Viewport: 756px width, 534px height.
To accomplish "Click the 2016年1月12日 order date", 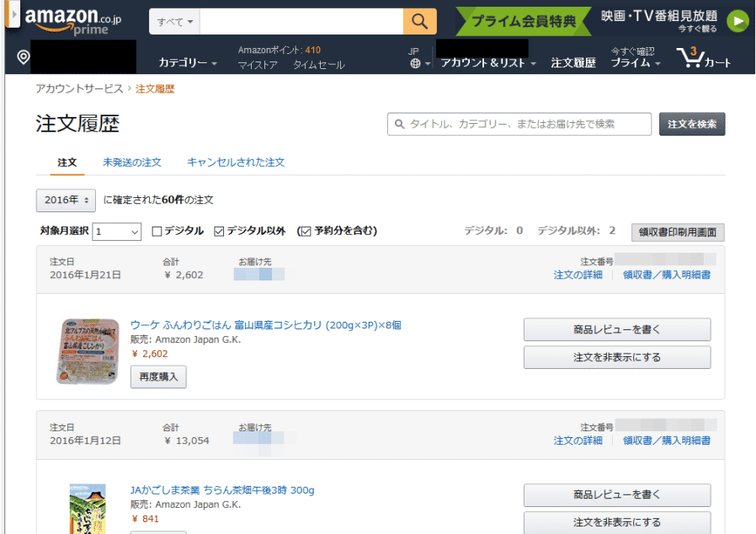I will [x=85, y=441].
